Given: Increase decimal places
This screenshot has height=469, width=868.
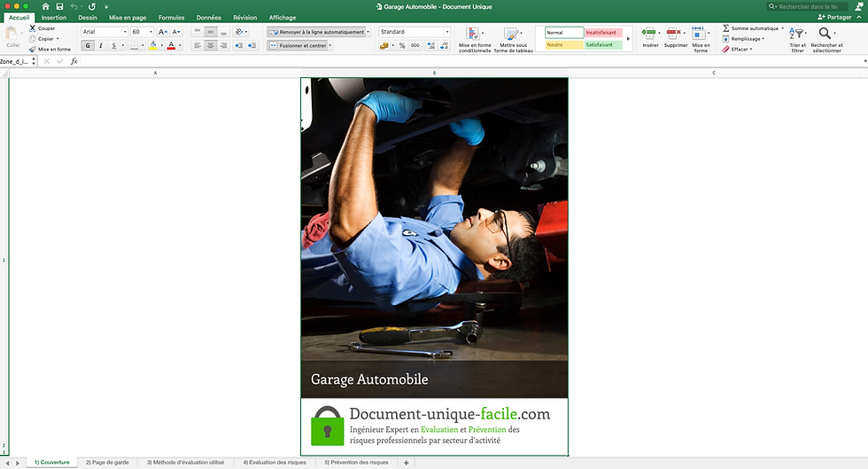Looking at the screenshot, I should (431, 45).
